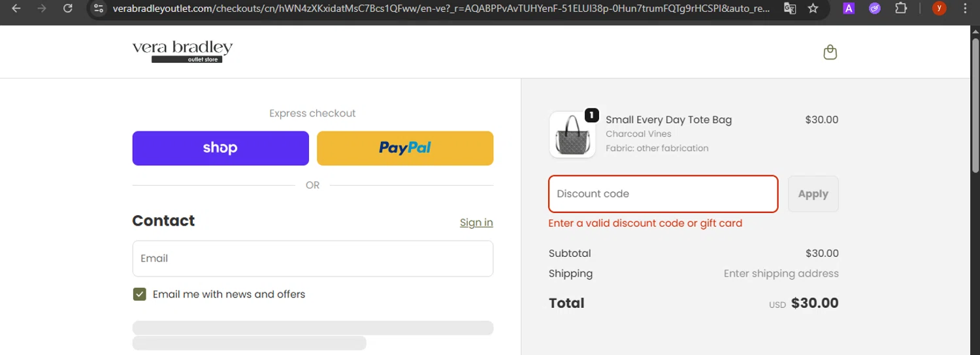The height and width of the screenshot is (355, 980).
Task: Click the Vera Bradley outlet store logo
Action: pyautogui.click(x=182, y=52)
